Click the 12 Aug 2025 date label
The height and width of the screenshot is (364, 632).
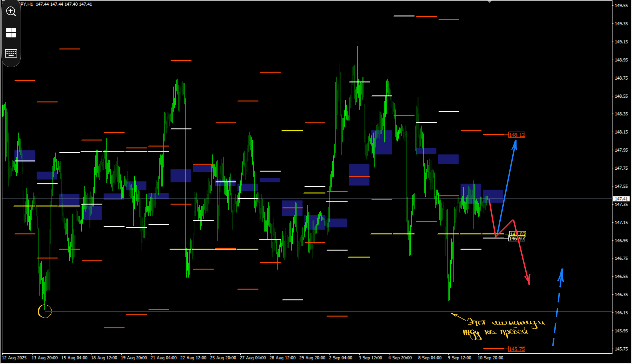coord(14,358)
